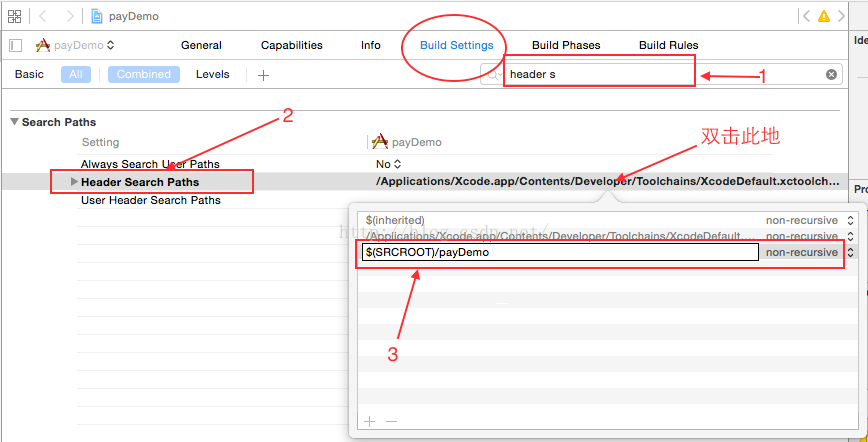Add a build setting with plus button
The height and width of the screenshot is (442, 868).
coord(264,75)
